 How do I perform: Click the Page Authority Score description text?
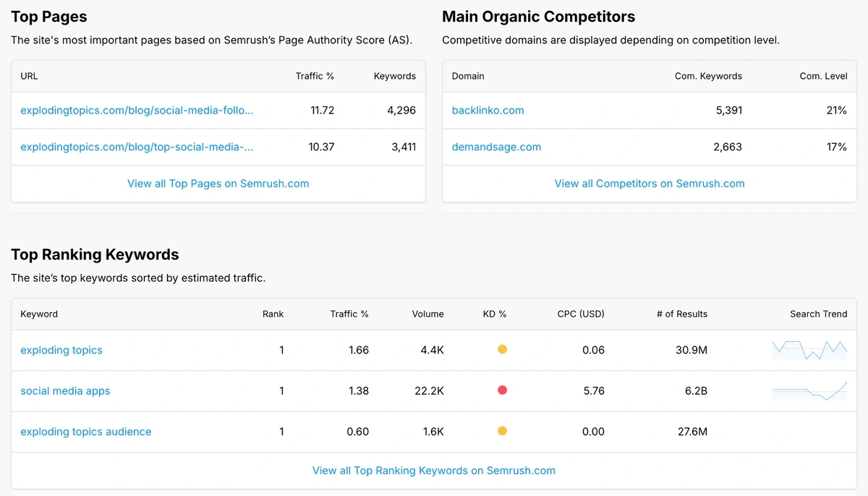pos(211,40)
